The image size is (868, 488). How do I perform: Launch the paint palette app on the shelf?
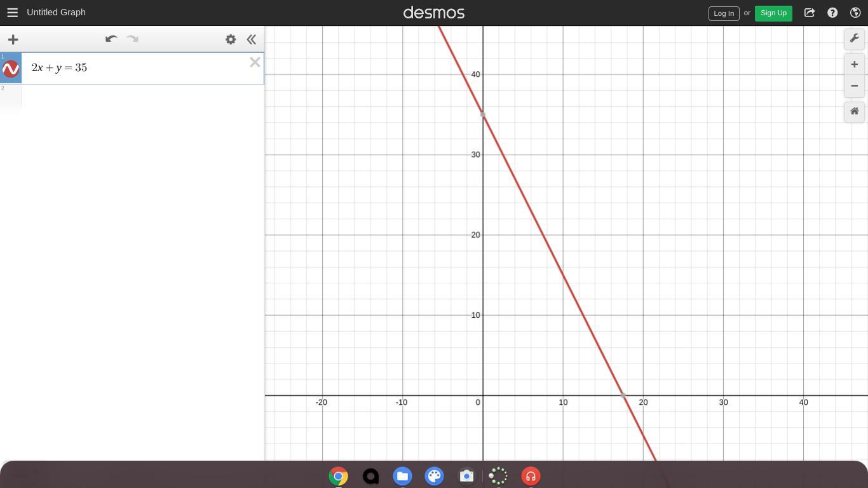point(435,476)
